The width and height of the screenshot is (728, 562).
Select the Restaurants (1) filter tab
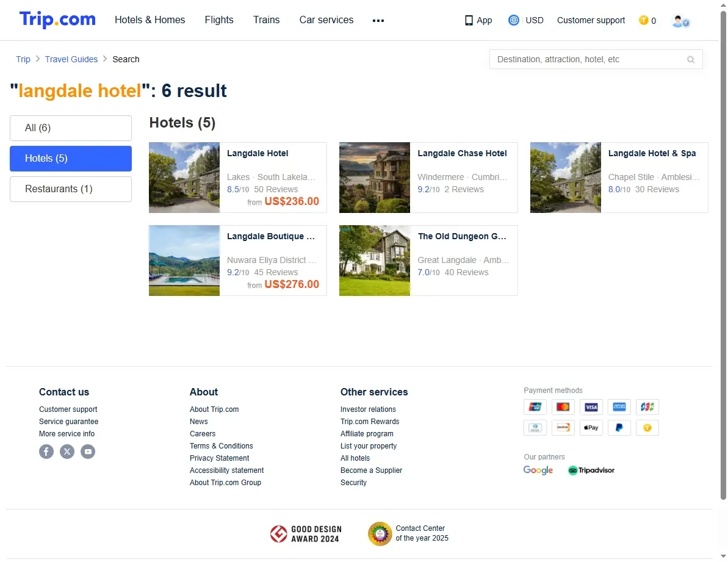point(71,189)
